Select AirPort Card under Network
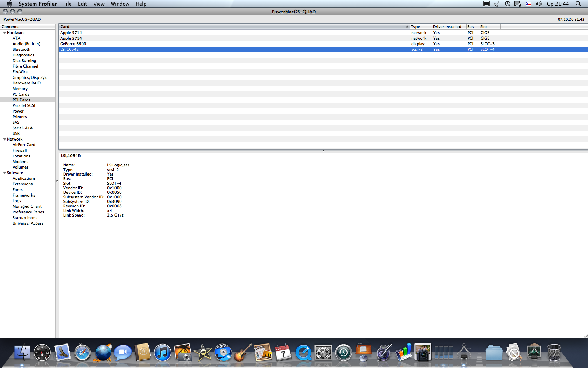 click(24, 145)
